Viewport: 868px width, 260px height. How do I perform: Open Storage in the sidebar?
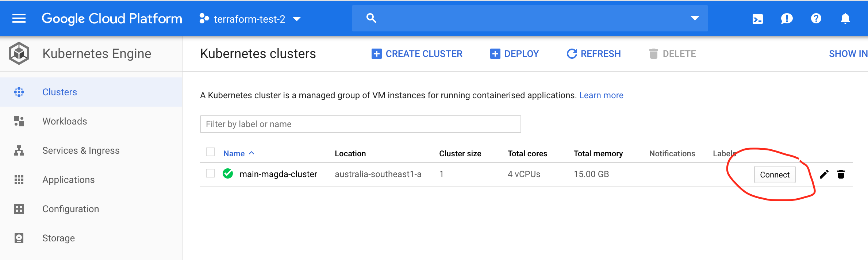(x=91, y=238)
